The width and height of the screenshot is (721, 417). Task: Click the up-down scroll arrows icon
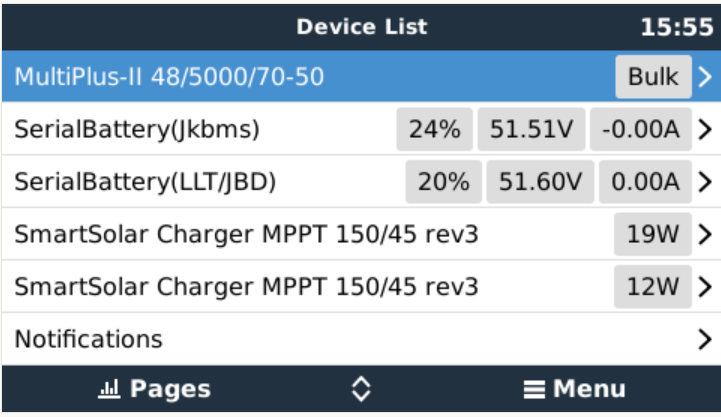361,390
